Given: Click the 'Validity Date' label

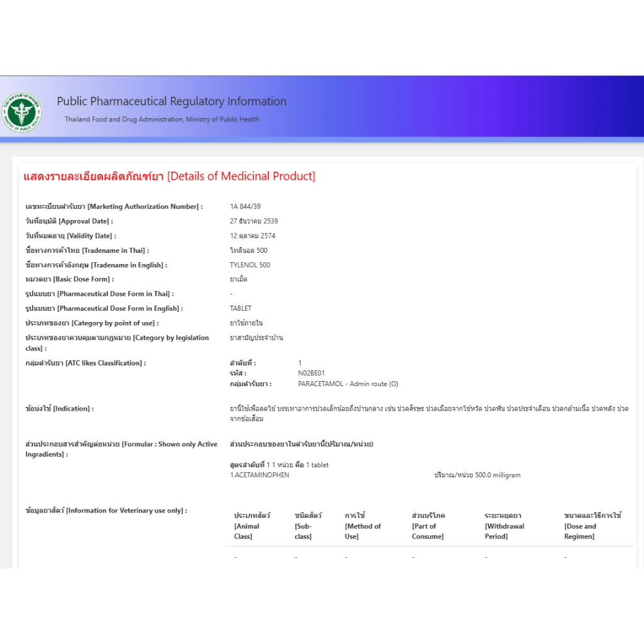Looking at the screenshot, I should (70, 236).
